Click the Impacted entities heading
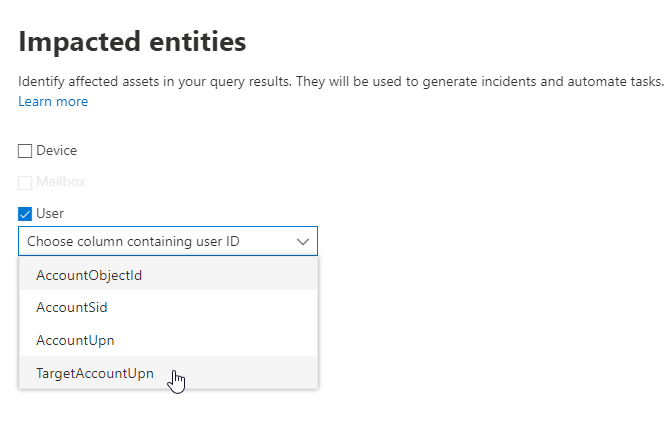672x422 pixels. coord(132,42)
